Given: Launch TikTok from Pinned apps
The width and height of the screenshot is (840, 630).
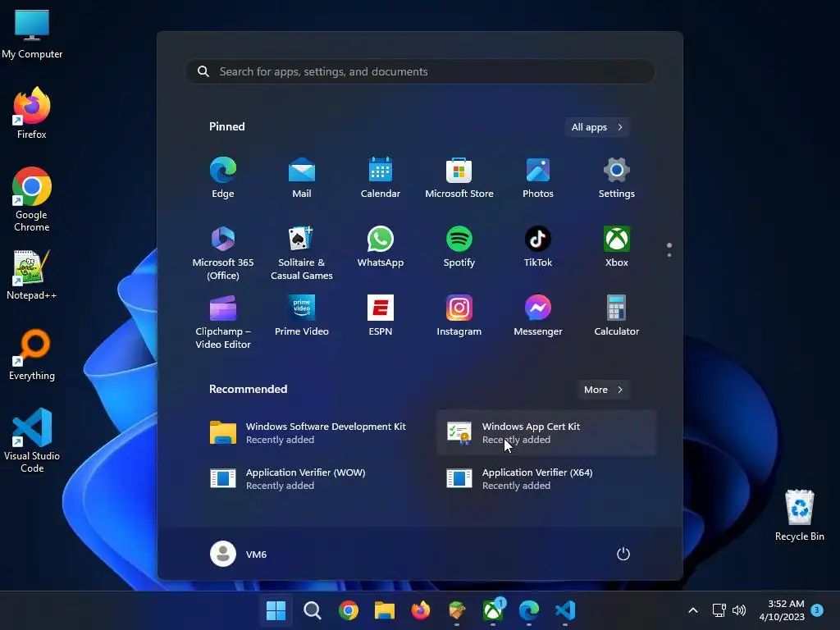Looking at the screenshot, I should [x=538, y=246].
